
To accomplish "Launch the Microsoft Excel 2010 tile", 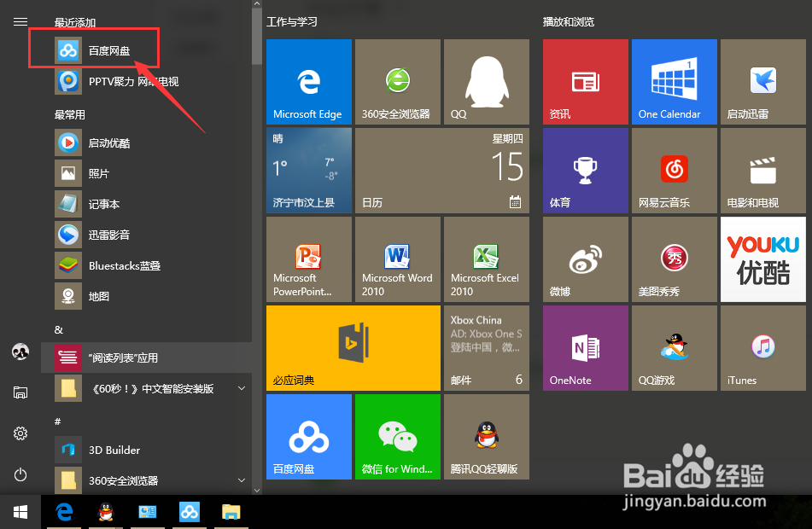I will coord(487,259).
